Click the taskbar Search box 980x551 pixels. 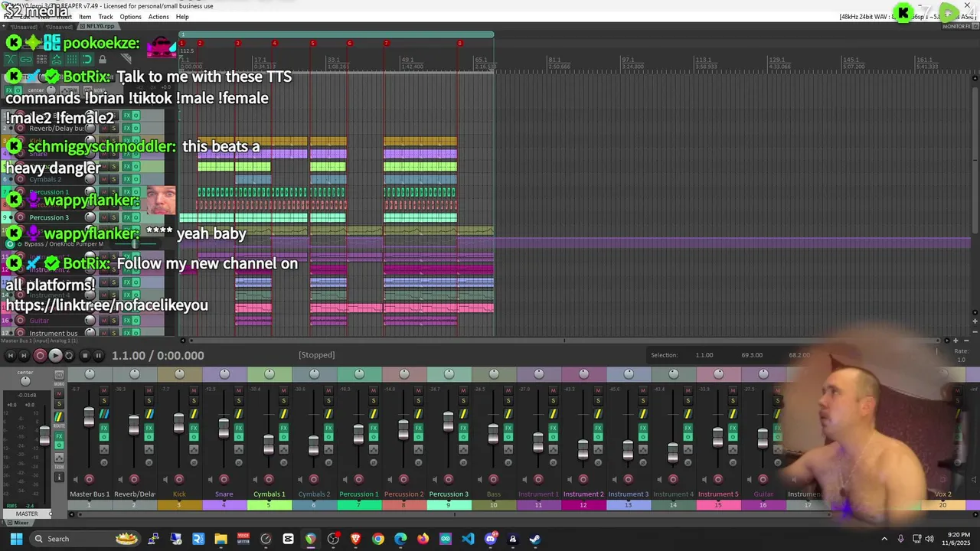[86, 539]
